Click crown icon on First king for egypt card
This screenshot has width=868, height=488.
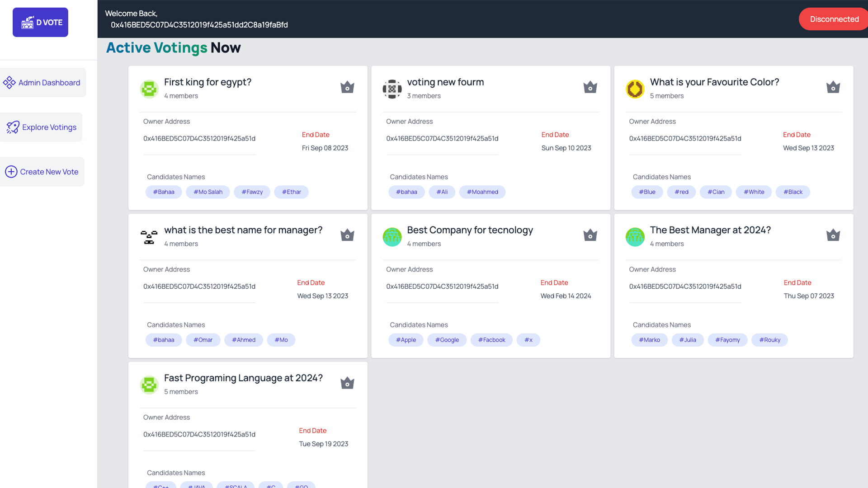point(347,87)
